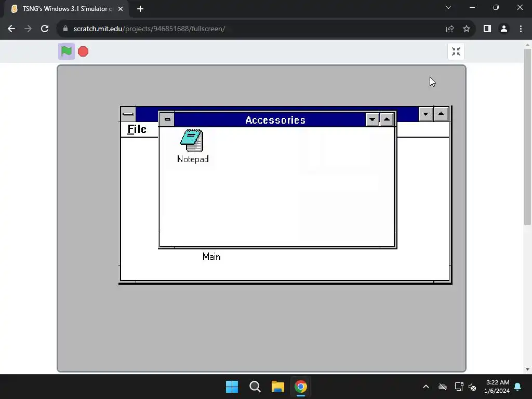The width and height of the screenshot is (532, 399).
Task: Toggle the Chrome side panel
Action: click(x=487, y=29)
